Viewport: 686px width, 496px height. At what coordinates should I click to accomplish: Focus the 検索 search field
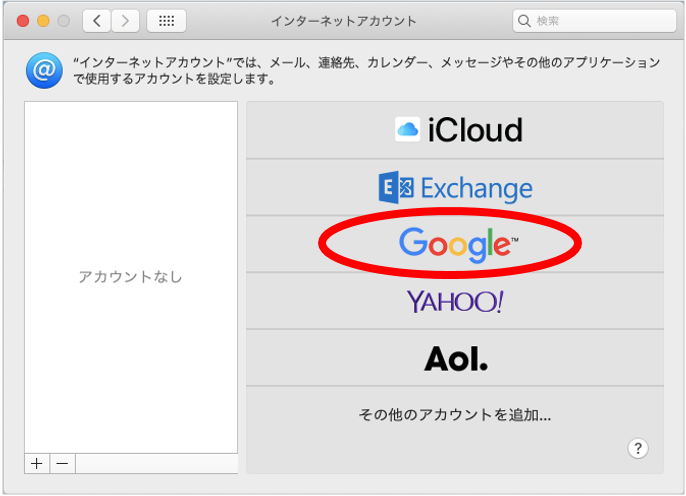594,21
